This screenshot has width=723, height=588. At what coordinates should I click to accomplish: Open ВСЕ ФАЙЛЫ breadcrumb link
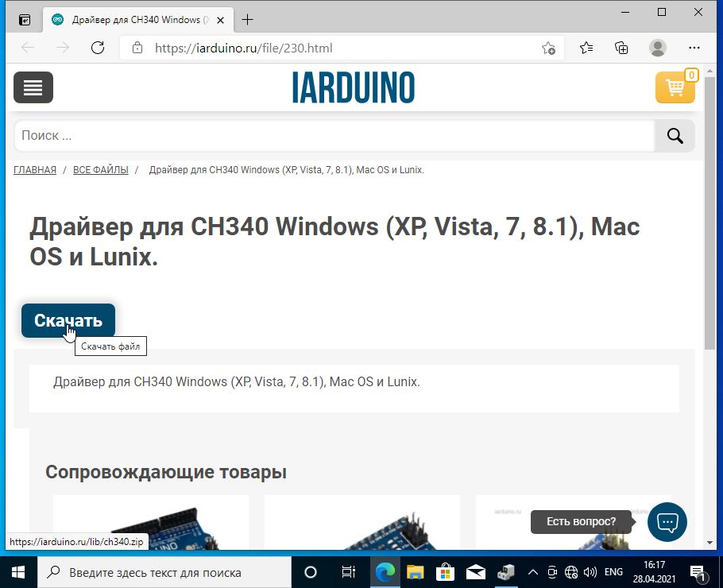click(x=101, y=170)
